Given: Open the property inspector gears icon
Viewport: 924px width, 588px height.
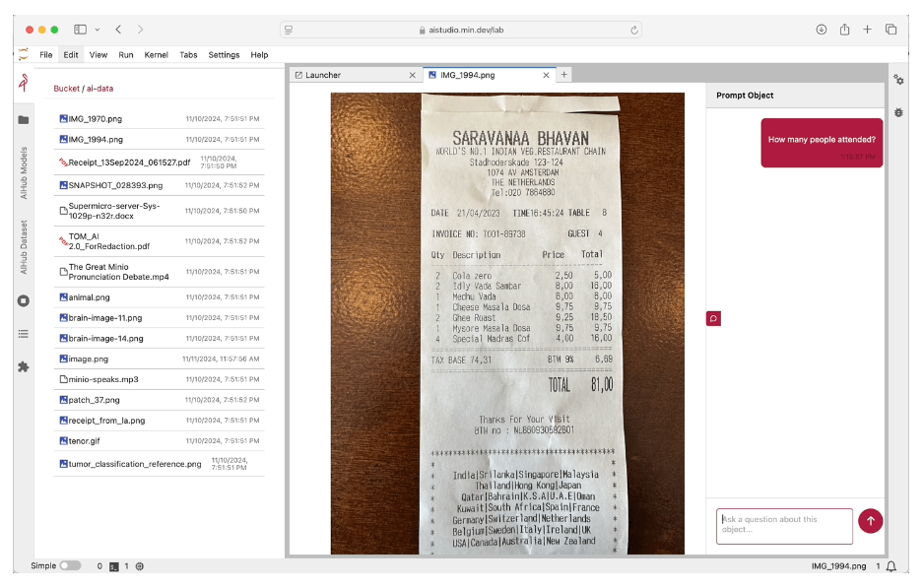Looking at the screenshot, I should (898, 80).
